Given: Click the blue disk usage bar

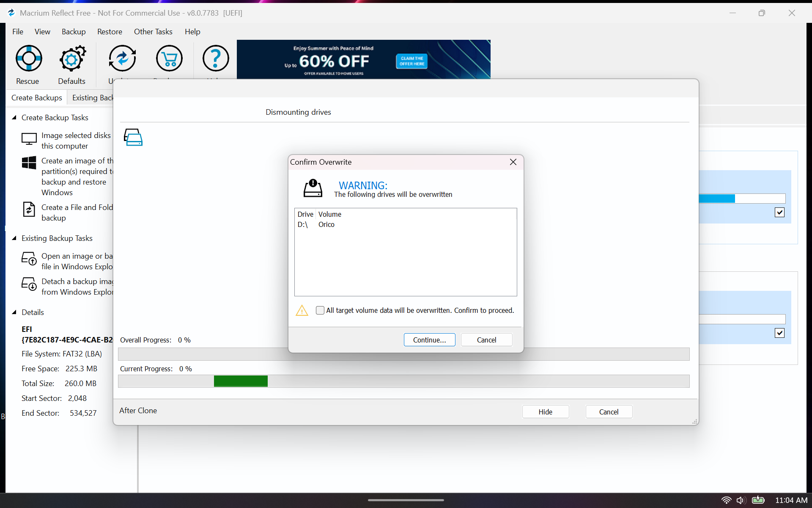Looking at the screenshot, I should pos(717,199).
